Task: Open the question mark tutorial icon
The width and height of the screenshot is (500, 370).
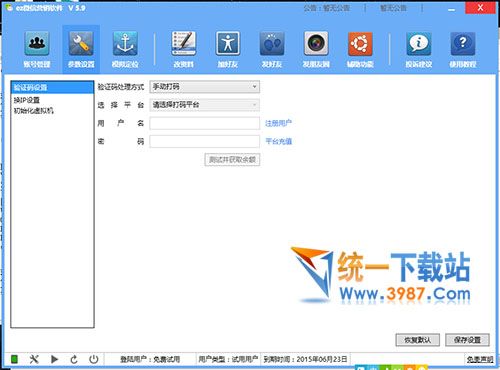Action: [463, 44]
